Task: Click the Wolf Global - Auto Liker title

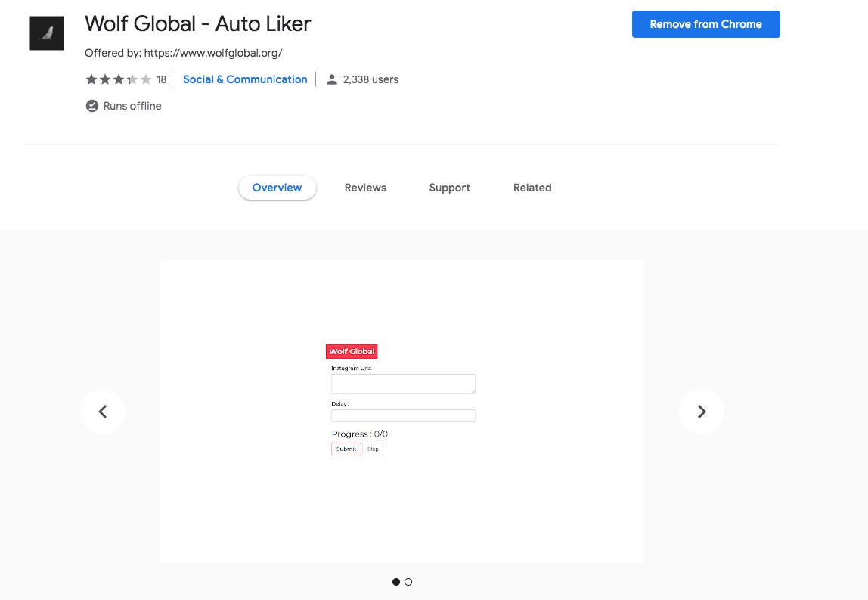Action: click(197, 23)
